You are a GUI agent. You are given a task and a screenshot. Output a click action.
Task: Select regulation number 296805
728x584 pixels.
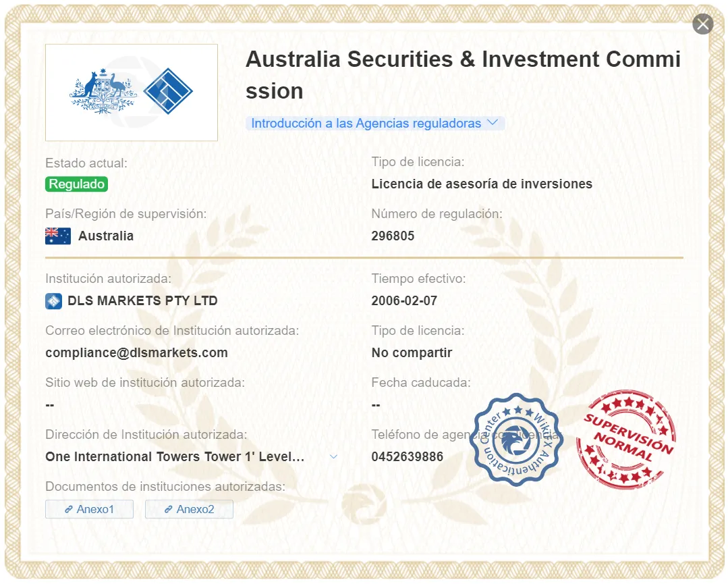(393, 236)
